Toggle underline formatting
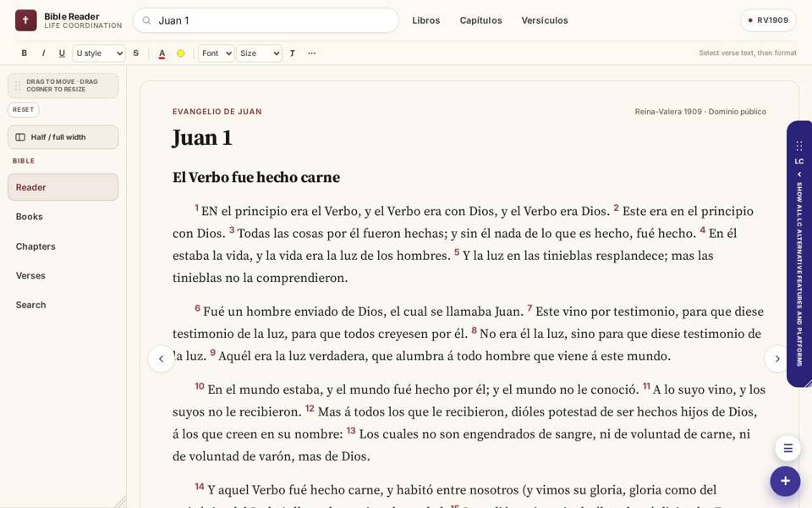Screen dimensions: 812x508 tap(62, 52)
